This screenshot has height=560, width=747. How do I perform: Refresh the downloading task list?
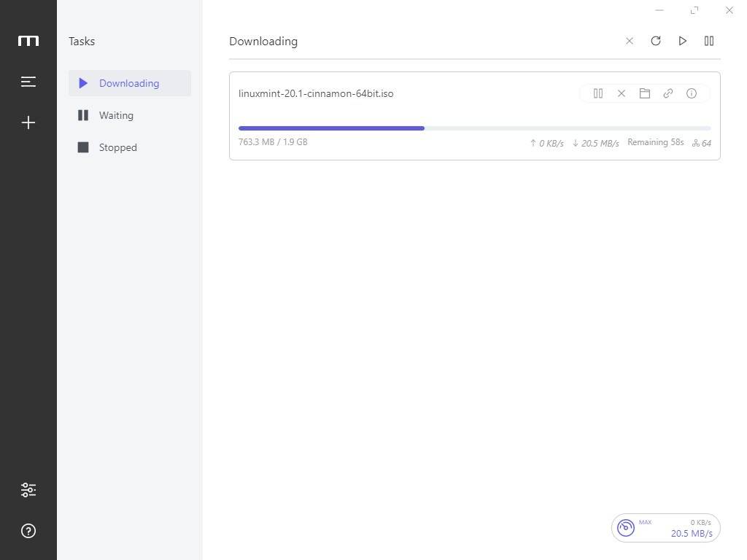click(655, 41)
